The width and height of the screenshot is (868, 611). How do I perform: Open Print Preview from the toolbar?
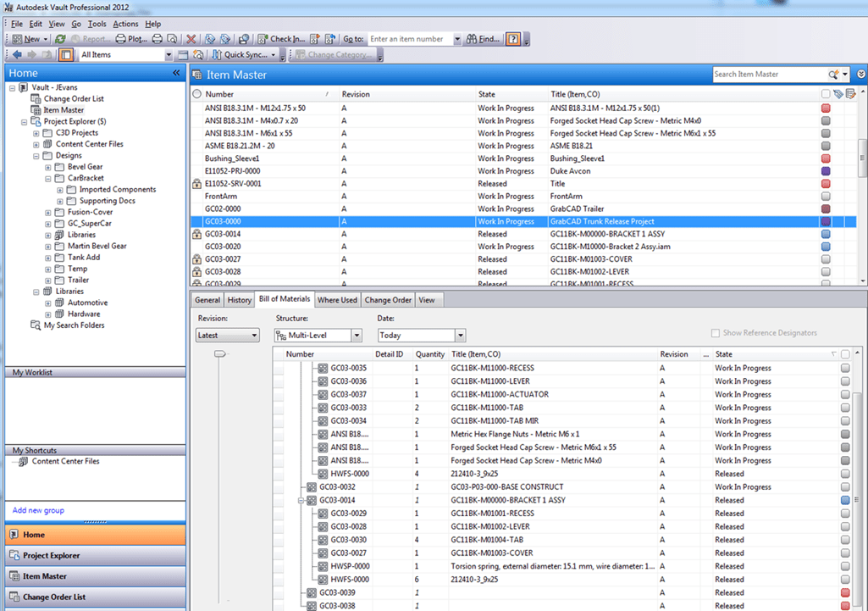[172, 39]
